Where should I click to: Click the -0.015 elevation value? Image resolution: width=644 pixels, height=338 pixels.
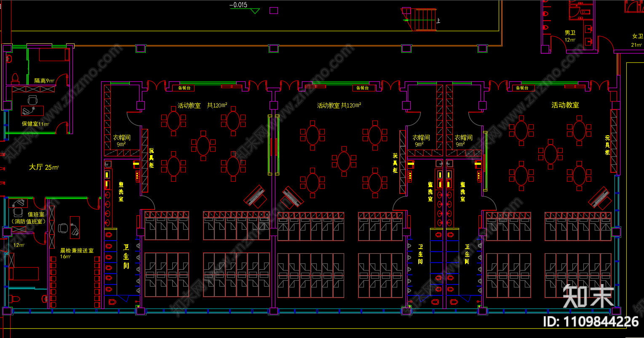(x=238, y=5)
